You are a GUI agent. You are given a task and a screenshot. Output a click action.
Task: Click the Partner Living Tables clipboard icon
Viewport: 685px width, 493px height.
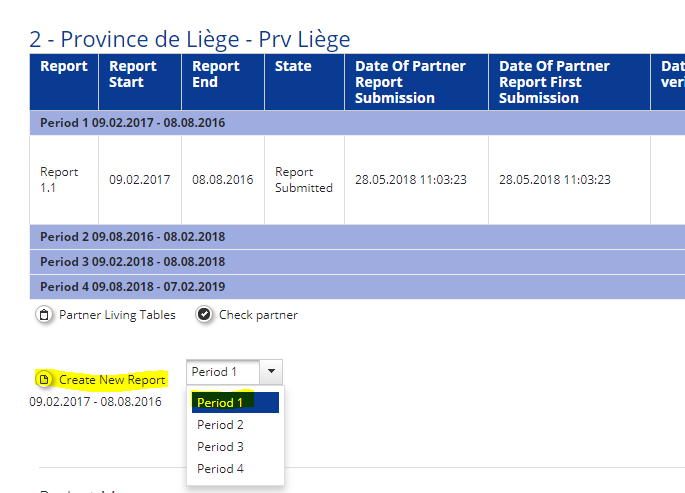coord(44,315)
